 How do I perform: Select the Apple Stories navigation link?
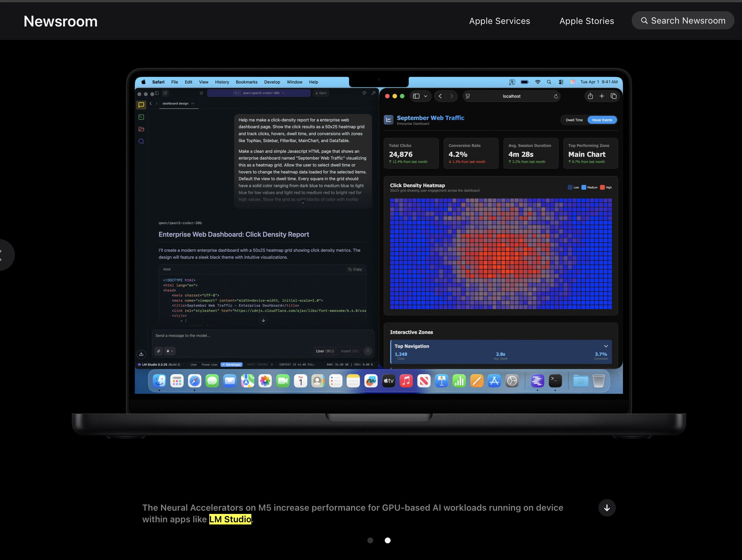586,21
